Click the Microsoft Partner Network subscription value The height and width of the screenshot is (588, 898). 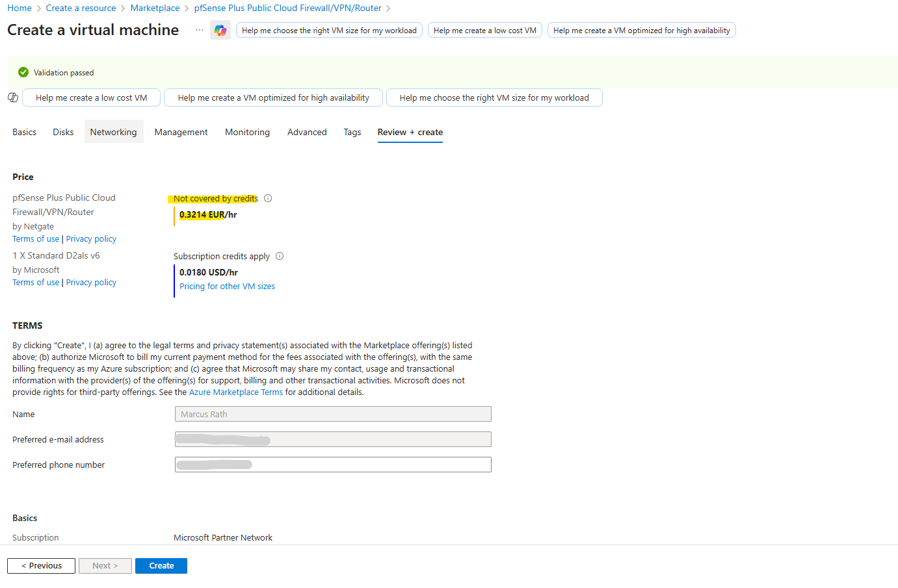[223, 537]
